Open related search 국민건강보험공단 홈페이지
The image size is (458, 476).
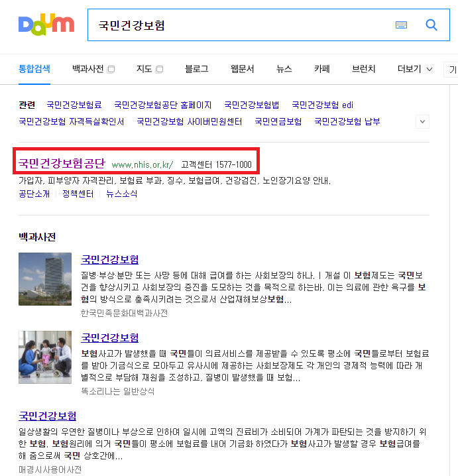(x=162, y=105)
